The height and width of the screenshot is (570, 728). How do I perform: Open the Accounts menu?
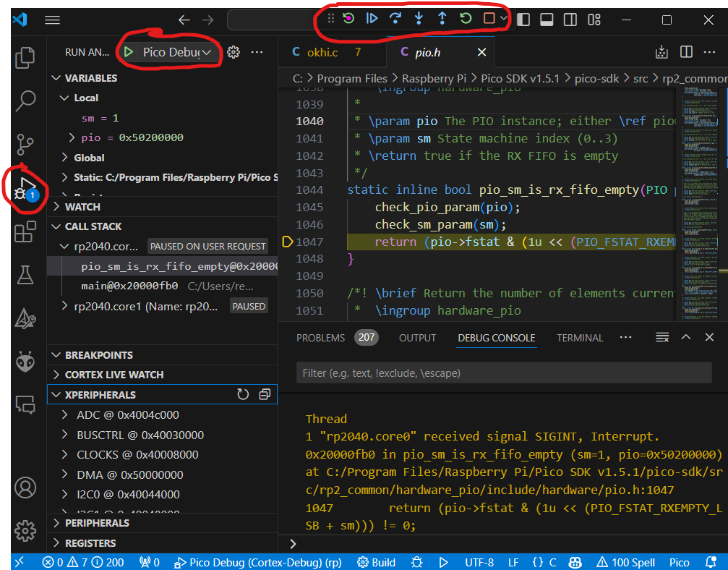pos(25,488)
